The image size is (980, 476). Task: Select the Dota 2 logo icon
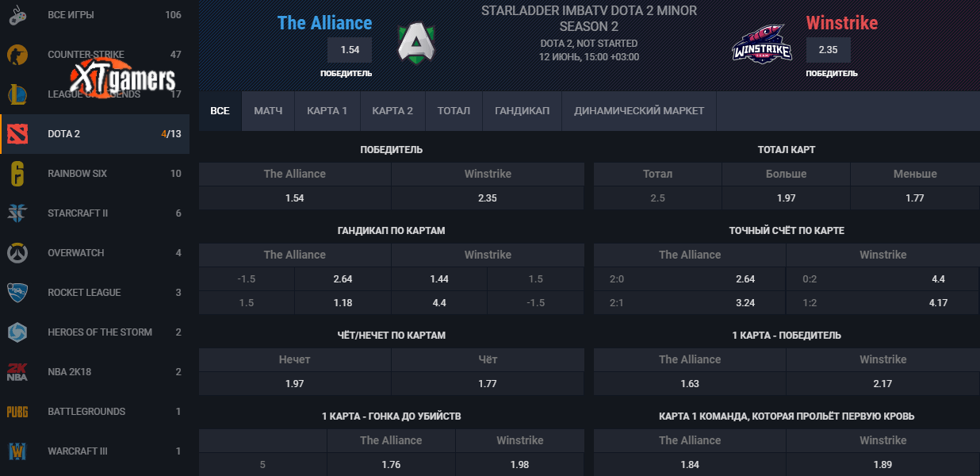tap(17, 134)
